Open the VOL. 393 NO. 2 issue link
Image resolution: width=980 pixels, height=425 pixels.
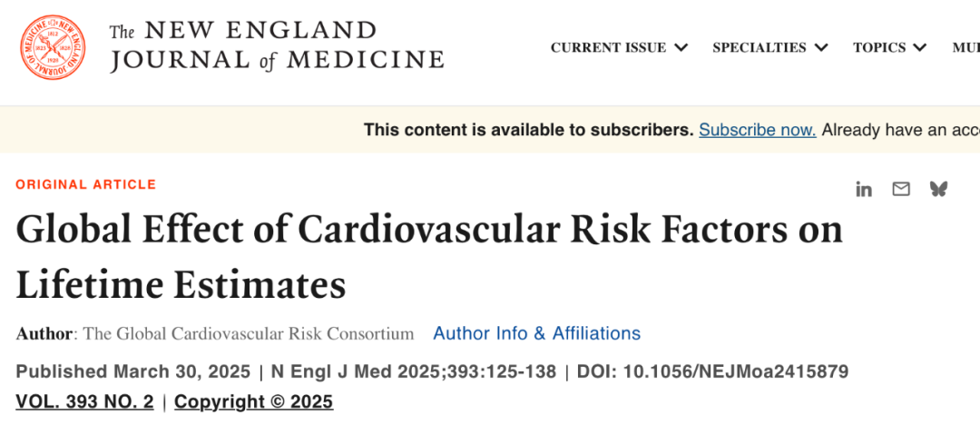coord(84,401)
